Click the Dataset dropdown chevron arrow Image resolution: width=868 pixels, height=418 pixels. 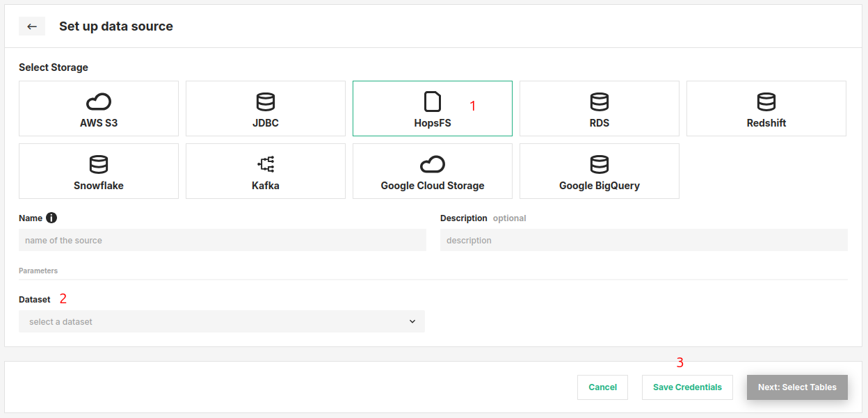point(412,321)
